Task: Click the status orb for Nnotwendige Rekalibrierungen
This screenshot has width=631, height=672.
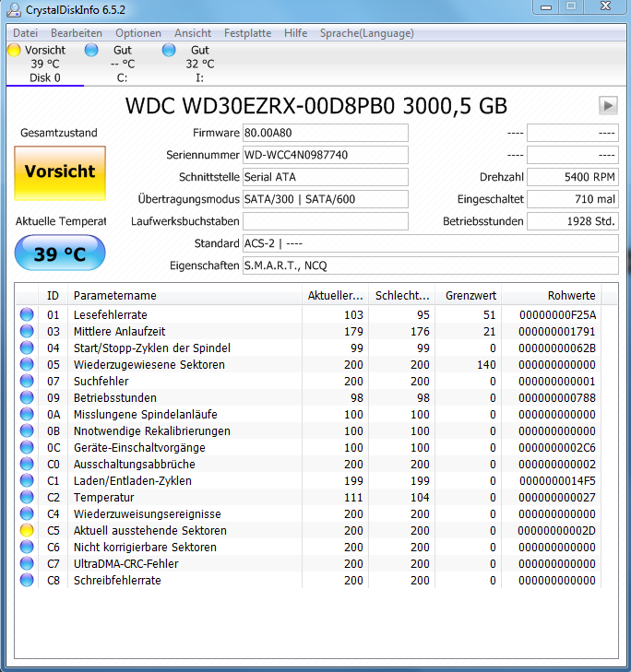Action: click(x=27, y=430)
